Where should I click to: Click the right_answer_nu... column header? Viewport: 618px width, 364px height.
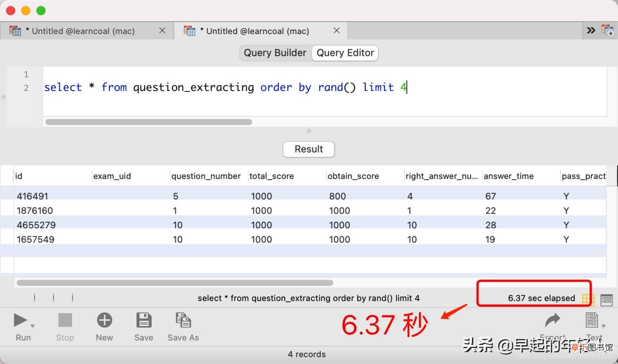click(x=442, y=176)
